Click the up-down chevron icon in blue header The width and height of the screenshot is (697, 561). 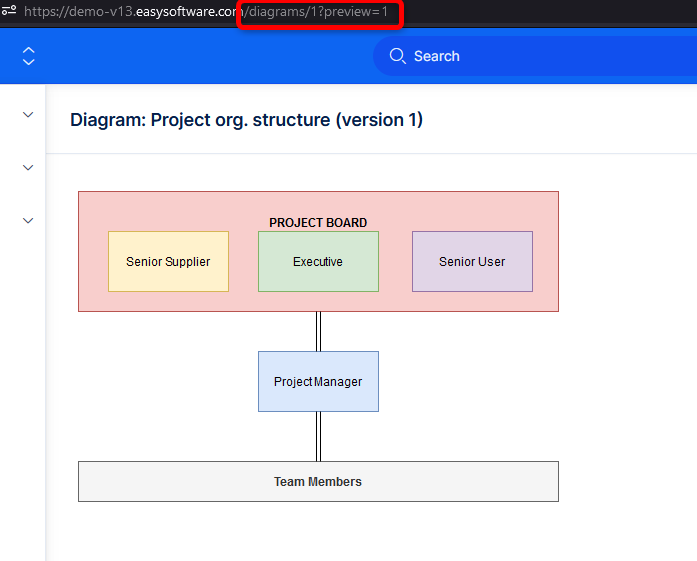coord(28,56)
